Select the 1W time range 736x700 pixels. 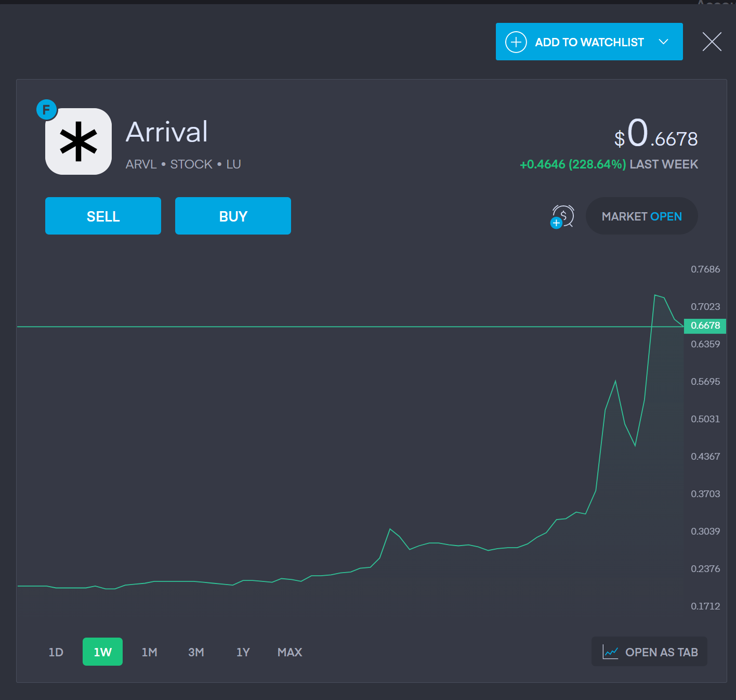[102, 652]
